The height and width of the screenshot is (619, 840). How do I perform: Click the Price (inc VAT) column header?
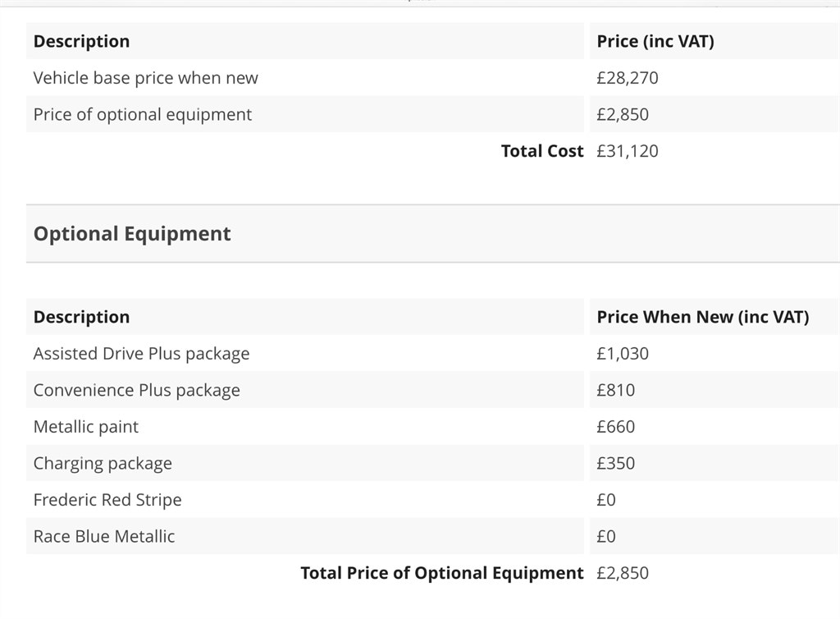(655, 41)
